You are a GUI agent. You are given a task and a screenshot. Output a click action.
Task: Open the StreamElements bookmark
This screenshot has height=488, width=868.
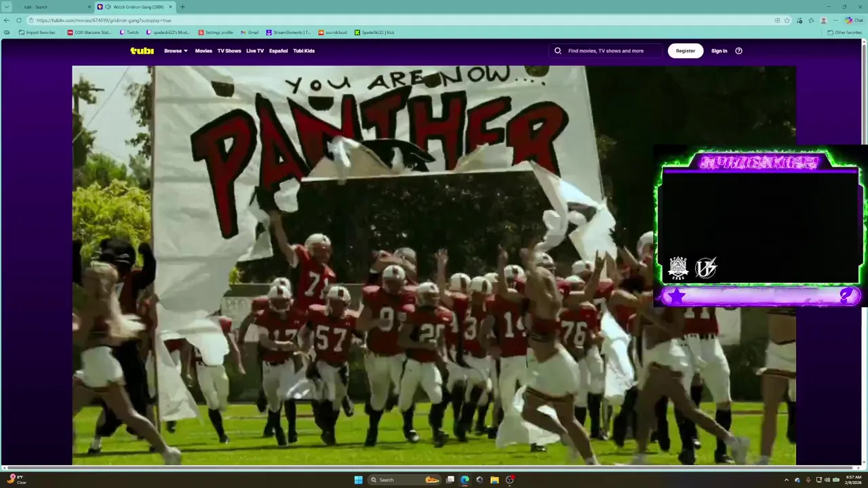tap(288, 33)
